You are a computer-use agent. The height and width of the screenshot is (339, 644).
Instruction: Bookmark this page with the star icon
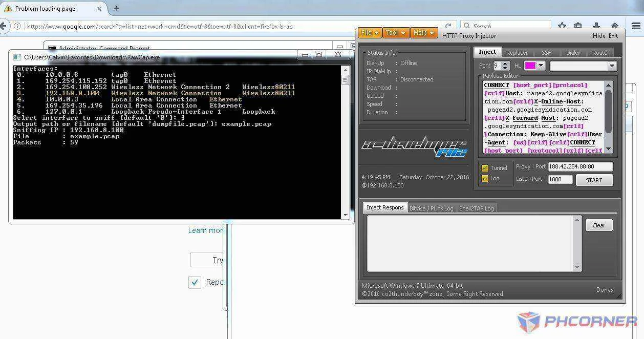(562, 26)
